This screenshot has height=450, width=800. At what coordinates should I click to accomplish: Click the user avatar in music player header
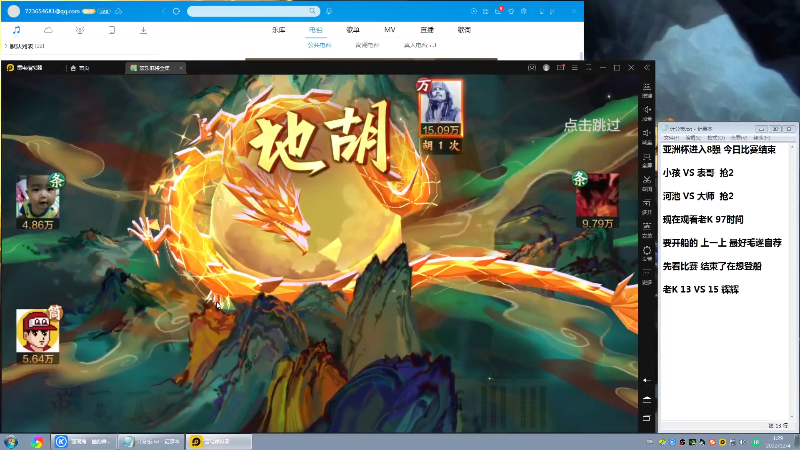point(14,11)
